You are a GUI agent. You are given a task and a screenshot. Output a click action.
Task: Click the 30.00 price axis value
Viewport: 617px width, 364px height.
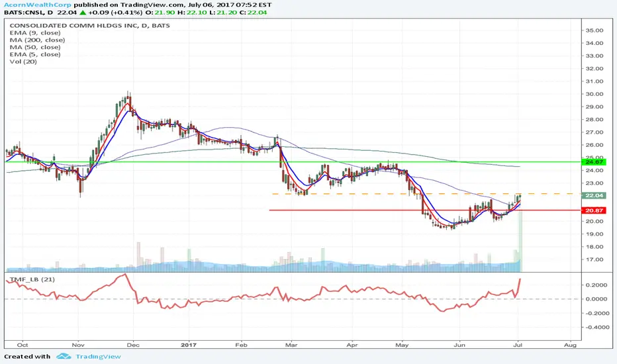tap(594, 94)
